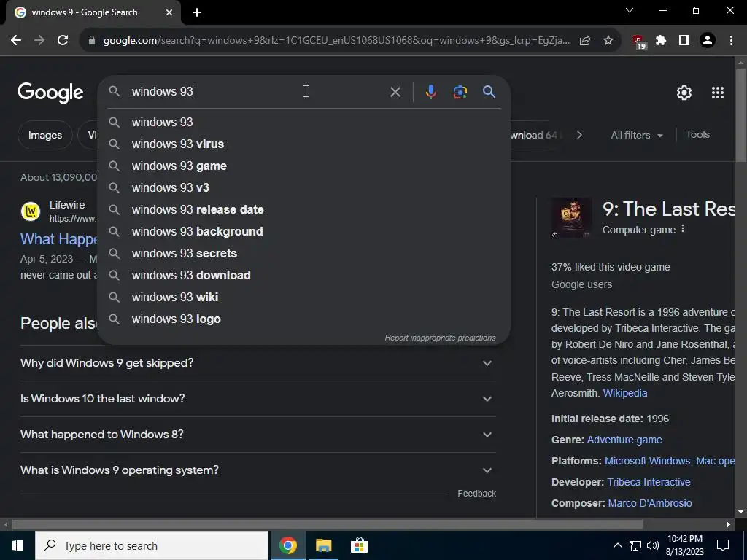Select suggestion 'windows 93 v3'
Viewport: 747px width, 560px height.
[x=304, y=187]
